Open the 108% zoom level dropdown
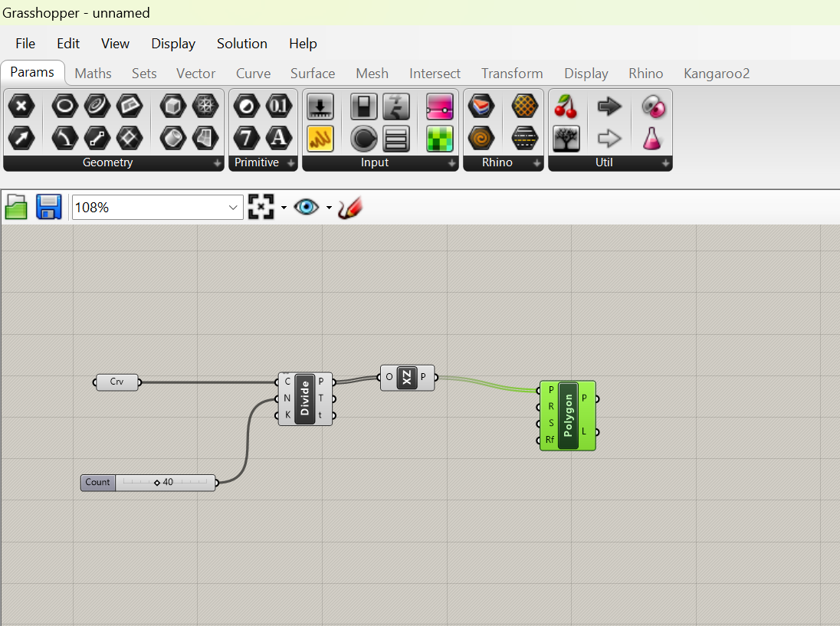840x626 pixels. [x=233, y=208]
